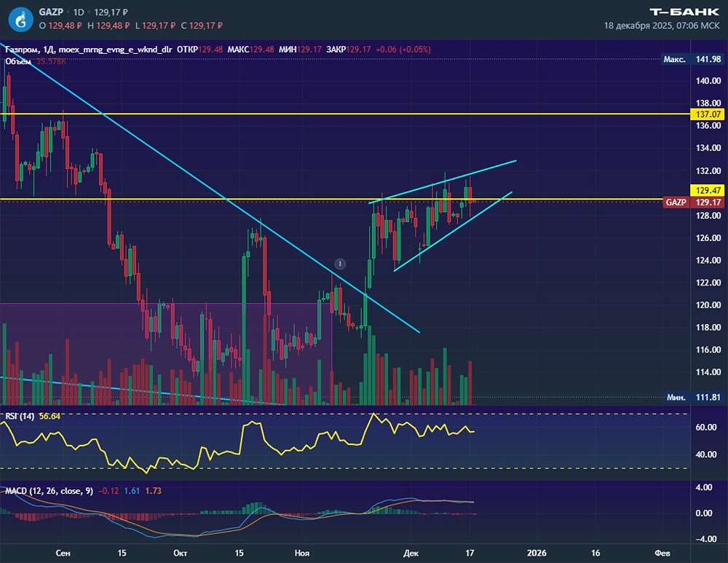Viewport: 728px width, 563px height.
Task: Click the Объём volume indicator label
Action: click(18, 61)
